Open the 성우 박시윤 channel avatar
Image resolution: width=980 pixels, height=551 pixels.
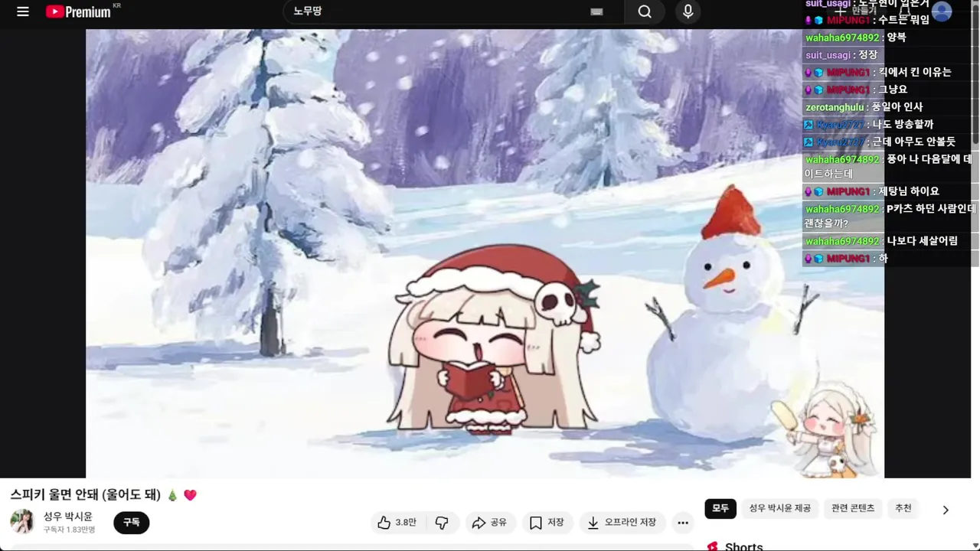tap(22, 522)
